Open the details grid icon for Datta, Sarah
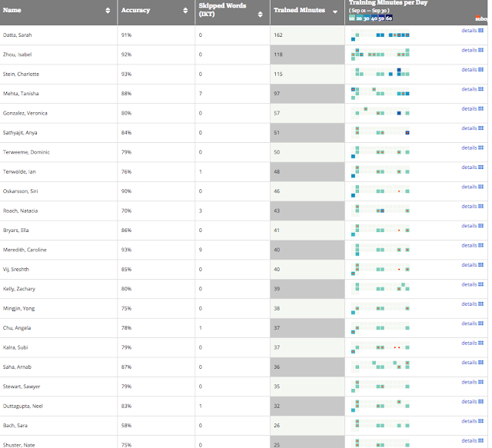This screenshot has height=448, width=492. pos(480,31)
